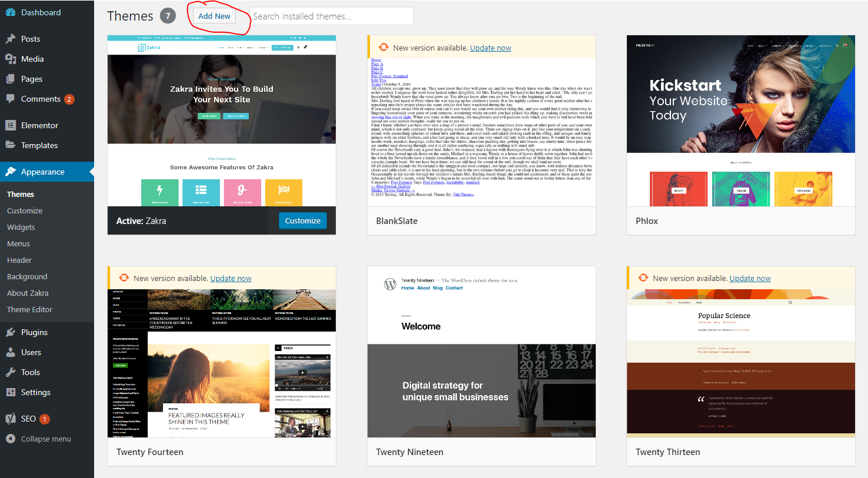Click the Add New theme button
This screenshot has width=868, height=478.
(214, 16)
